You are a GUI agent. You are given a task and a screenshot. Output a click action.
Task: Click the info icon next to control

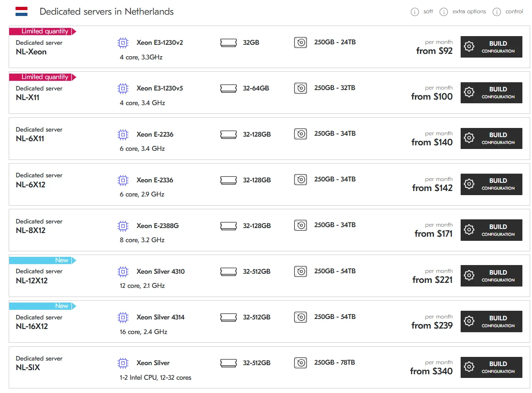point(497,12)
